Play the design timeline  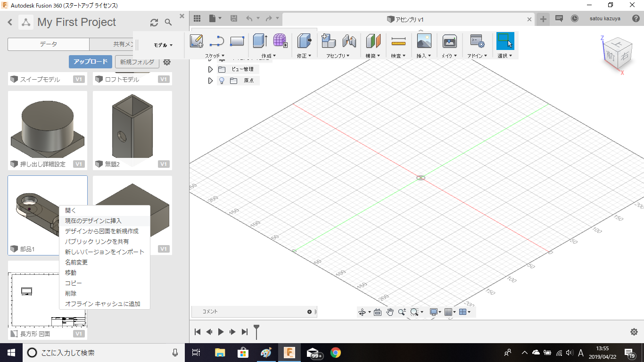click(221, 332)
